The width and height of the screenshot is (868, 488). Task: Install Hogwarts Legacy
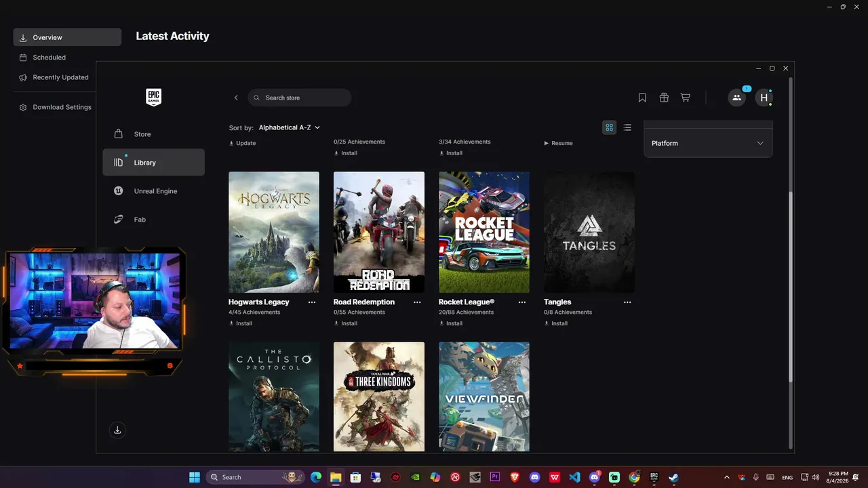pyautogui.click(x=241, y=323)
